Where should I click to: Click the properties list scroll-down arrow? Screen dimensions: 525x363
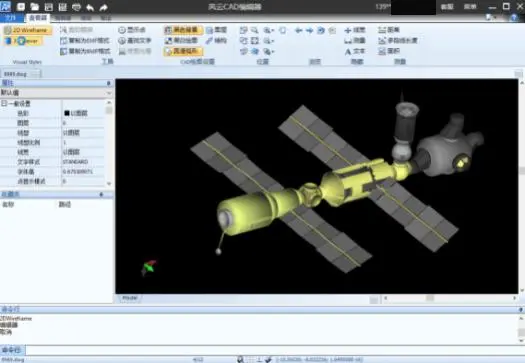coord(109,184)
